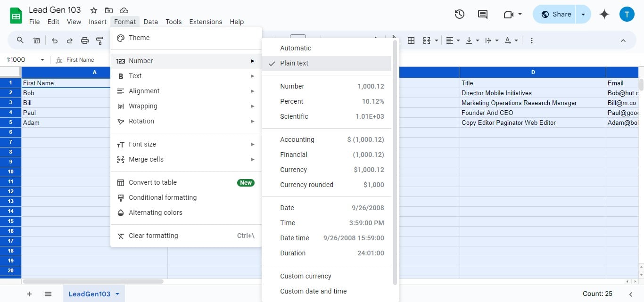Image resolution: width=644 pixels, height=302 pixels.
Task: Expand the Name Box range dropdown
Action: coord(42,60)
